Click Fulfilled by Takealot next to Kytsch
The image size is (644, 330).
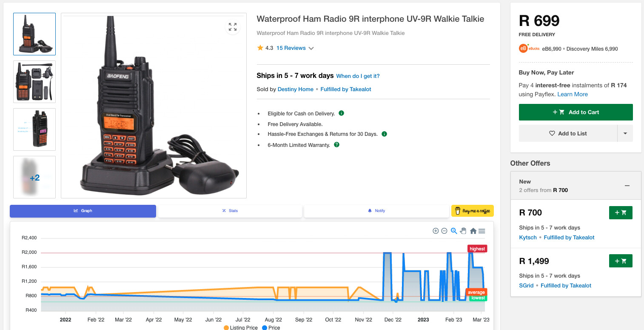tap(569, 237)
